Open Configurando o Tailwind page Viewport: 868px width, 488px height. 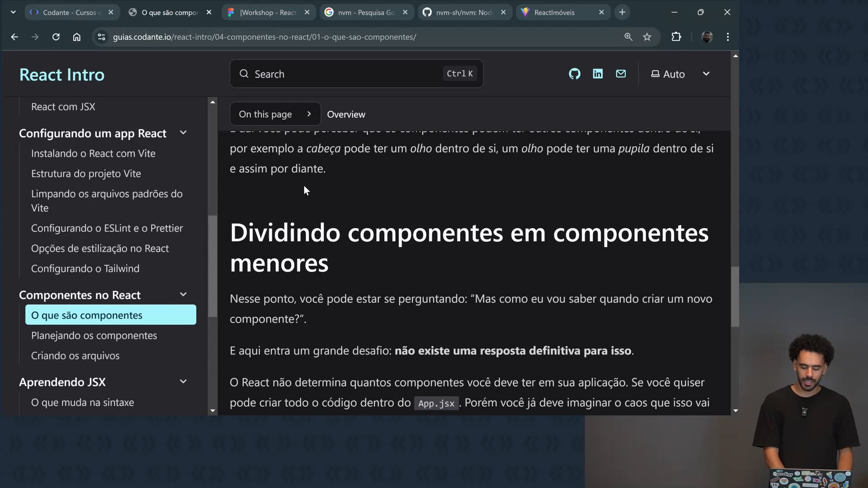(85, 268)
